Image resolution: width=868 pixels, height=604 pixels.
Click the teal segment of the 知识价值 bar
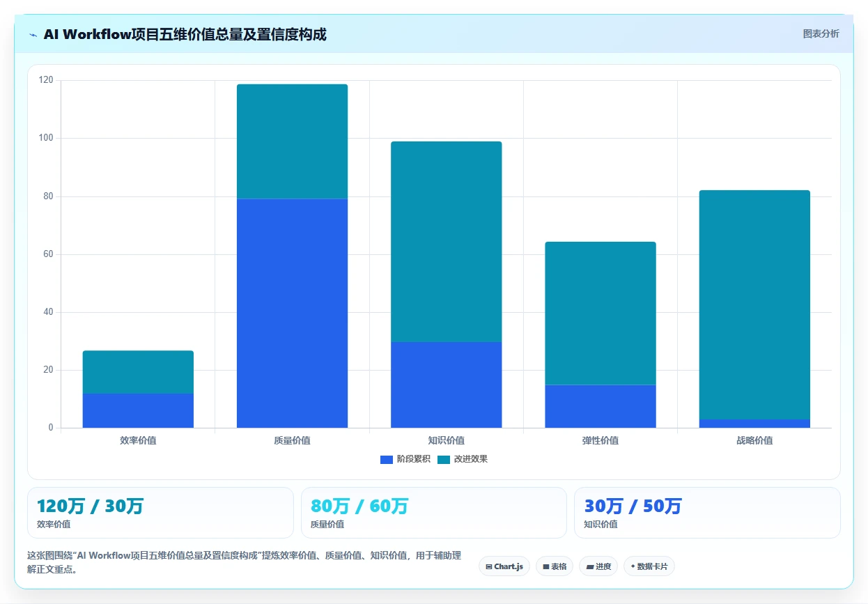tap(446, 242)
